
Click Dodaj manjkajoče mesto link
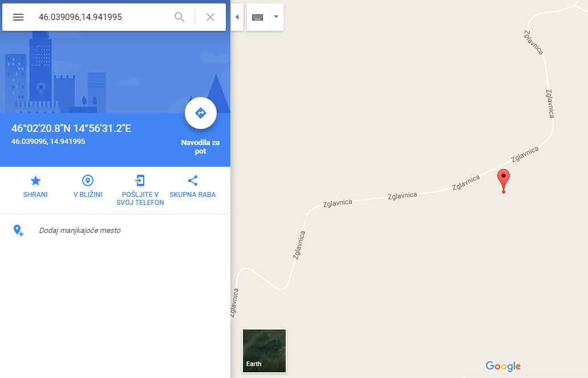[80, 231]
